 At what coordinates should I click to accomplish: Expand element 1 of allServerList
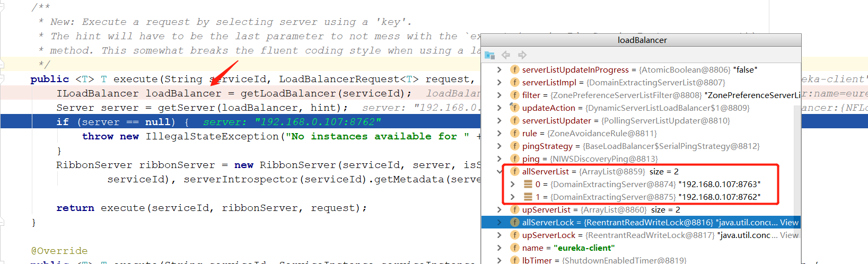click(x=512, y=197)
